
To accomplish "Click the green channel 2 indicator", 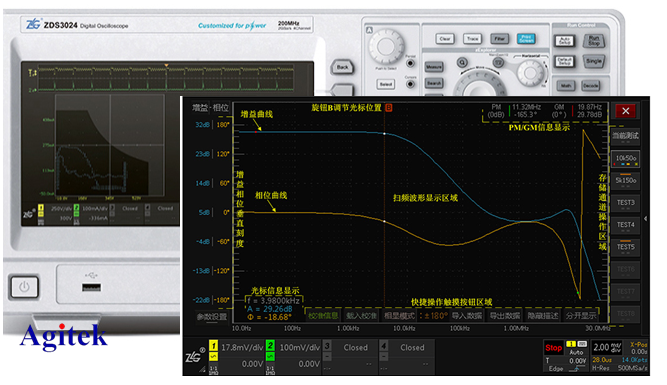I will (270, 345).
